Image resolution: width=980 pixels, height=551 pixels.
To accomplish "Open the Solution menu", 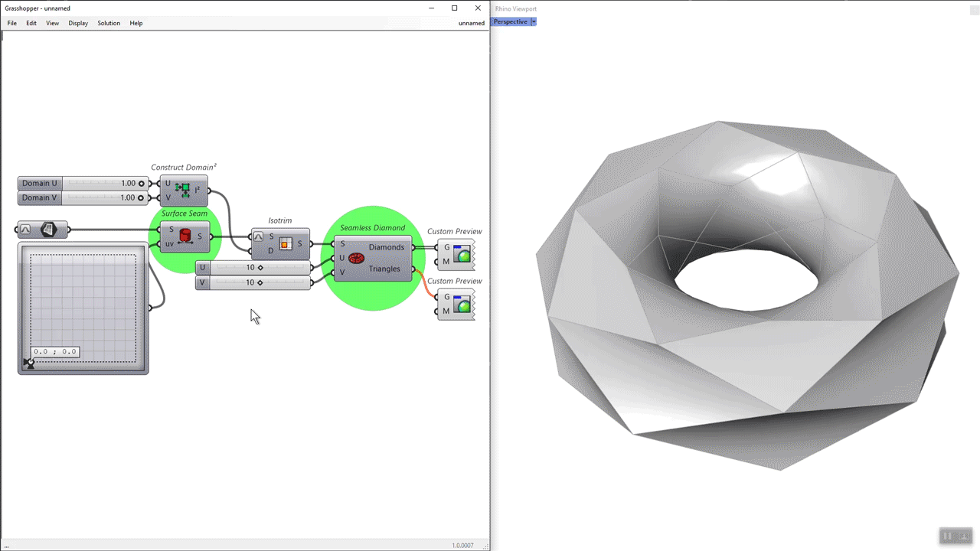I will pos(108,23).
